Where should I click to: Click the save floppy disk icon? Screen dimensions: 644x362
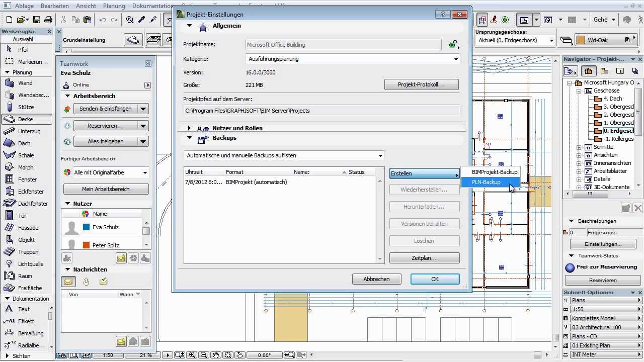[x=36, y=20]
